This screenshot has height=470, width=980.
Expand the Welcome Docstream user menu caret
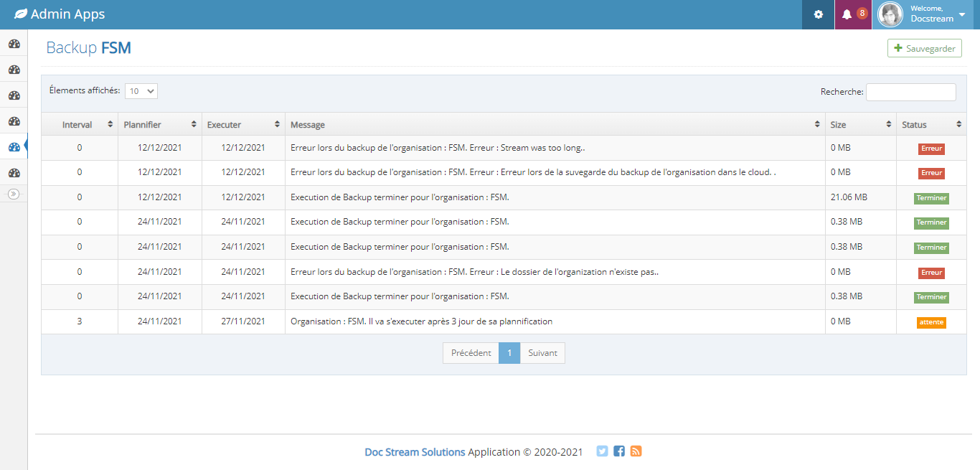(x=962, y=14)
